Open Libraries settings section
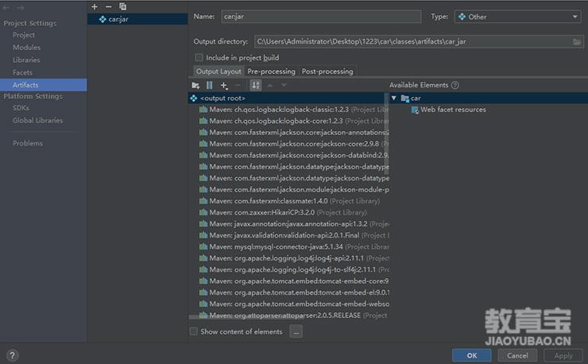The height and width of the screenshot is (364, 588). point(26,60)
